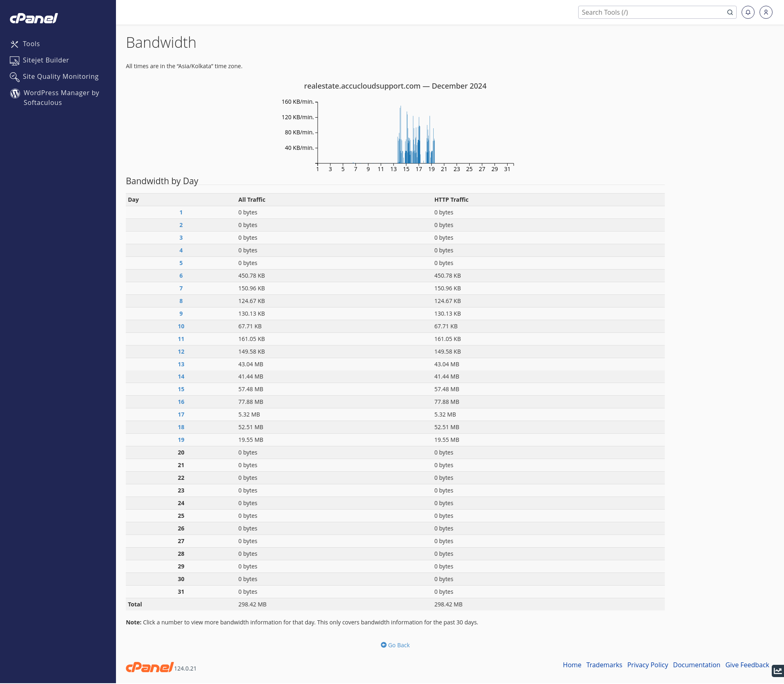The image size is (784, 684).
Task: Click the search magnifier icon
Action: click(730, 12)
